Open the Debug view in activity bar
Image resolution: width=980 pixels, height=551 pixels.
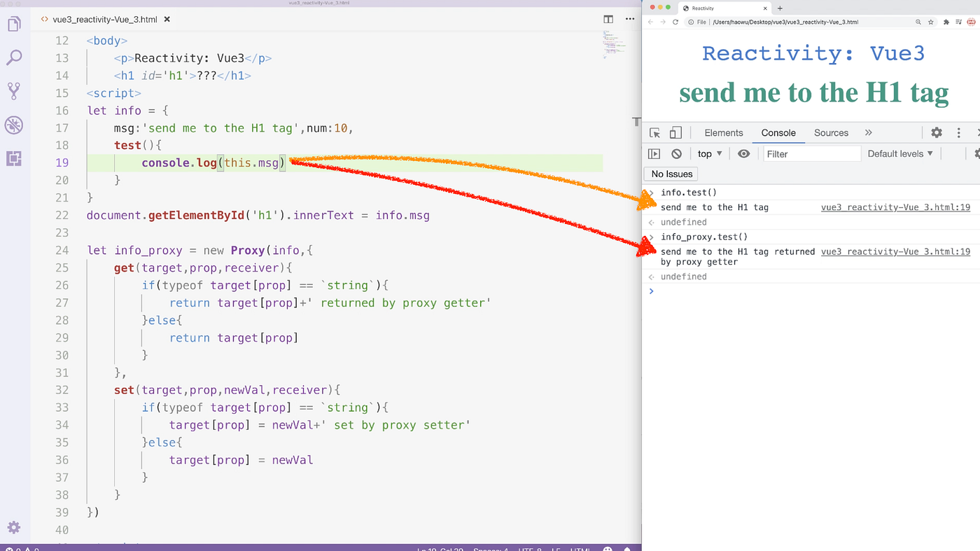pos(14,125)
